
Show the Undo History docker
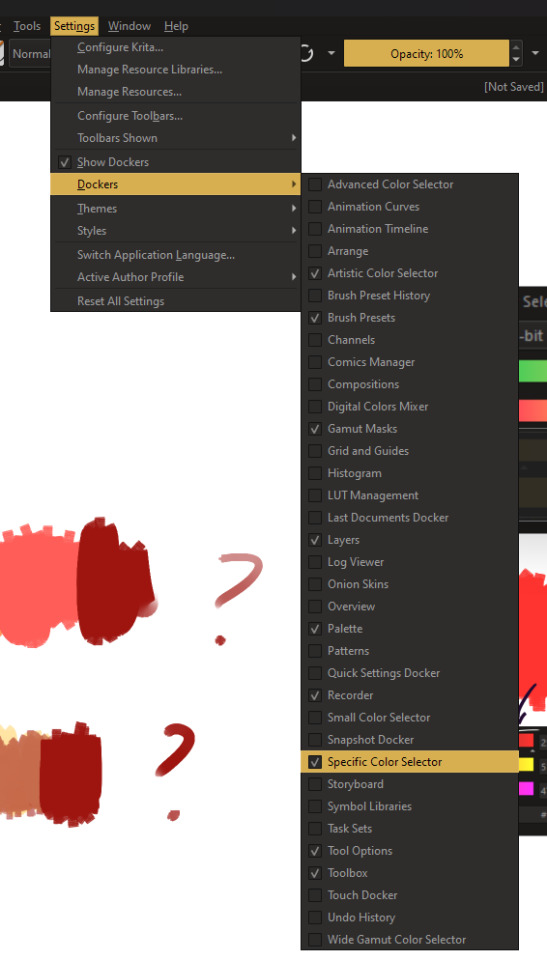[409, 917]
